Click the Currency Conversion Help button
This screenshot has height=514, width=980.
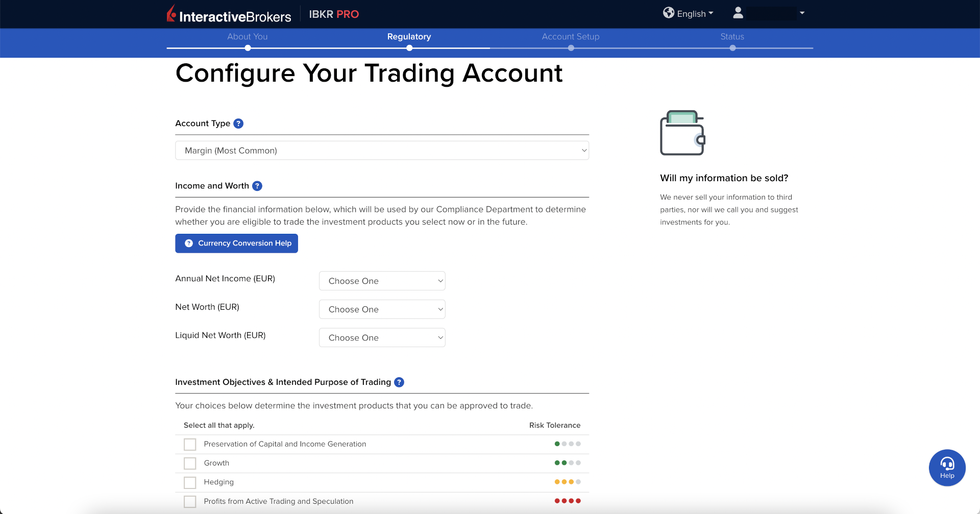coord(236,243)
